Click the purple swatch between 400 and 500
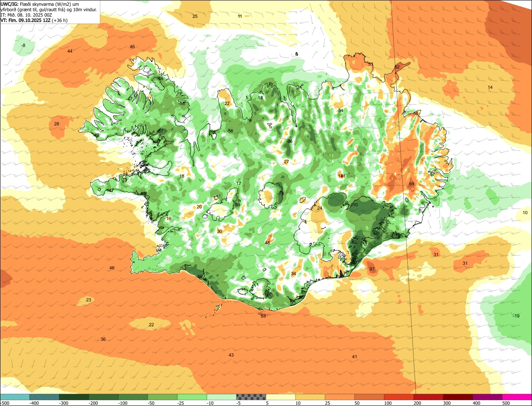The height and width of the screenshot is (406, 532). 487,397
